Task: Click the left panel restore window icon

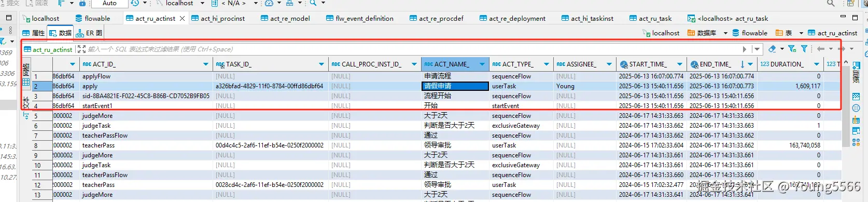Action: (8, 17)
